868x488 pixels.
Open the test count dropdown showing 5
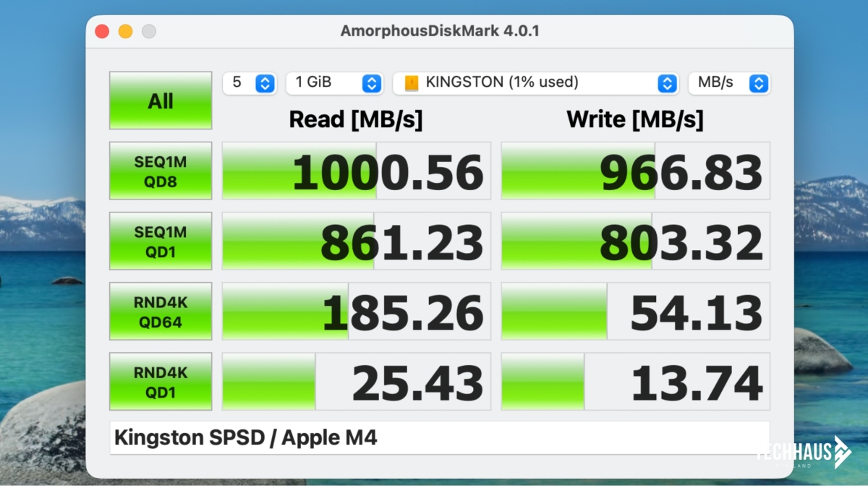[x=250, y=83]
